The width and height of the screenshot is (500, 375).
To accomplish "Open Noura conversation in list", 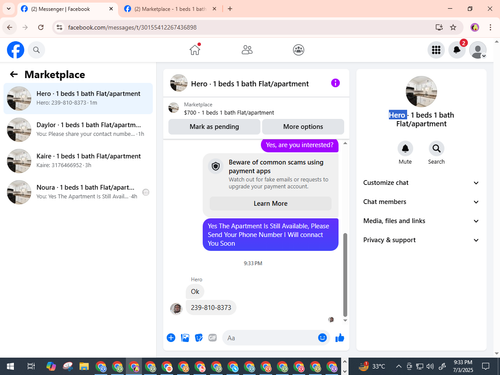I will [78, 192].
